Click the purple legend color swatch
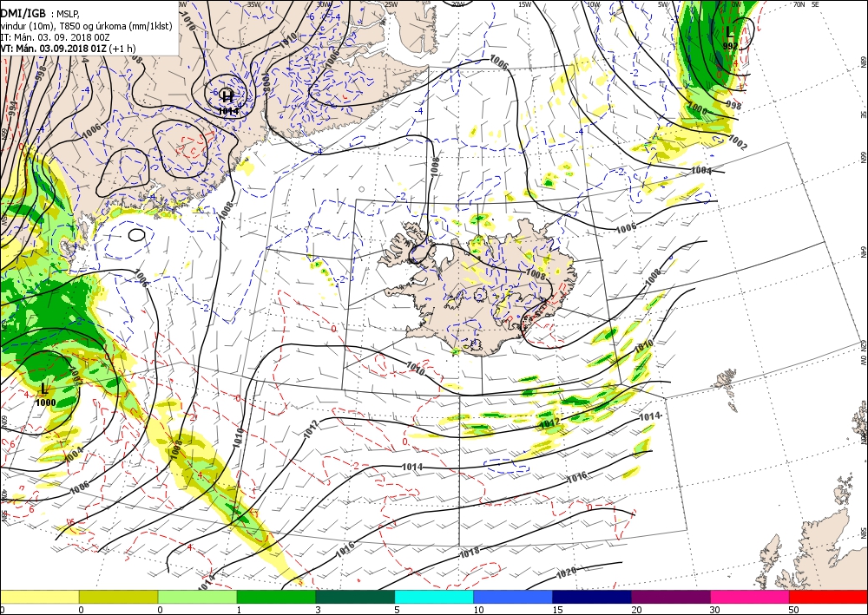 click(x=671, y=597)
